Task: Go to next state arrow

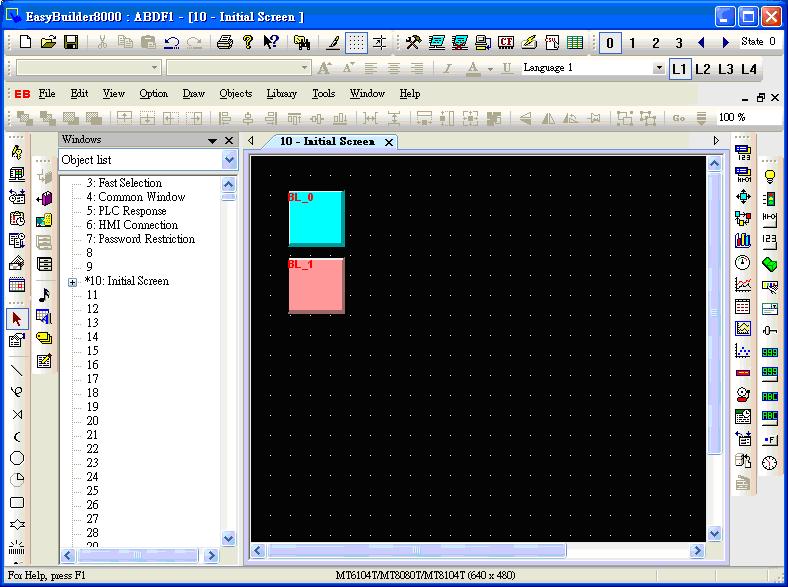Action: tap(725, 43)
